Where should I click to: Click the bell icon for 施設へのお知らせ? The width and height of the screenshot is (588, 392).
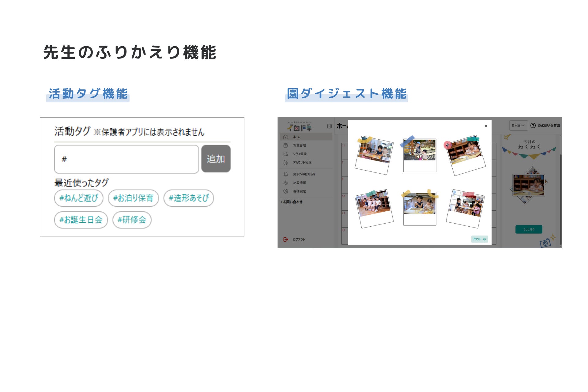tap(285, 174)
